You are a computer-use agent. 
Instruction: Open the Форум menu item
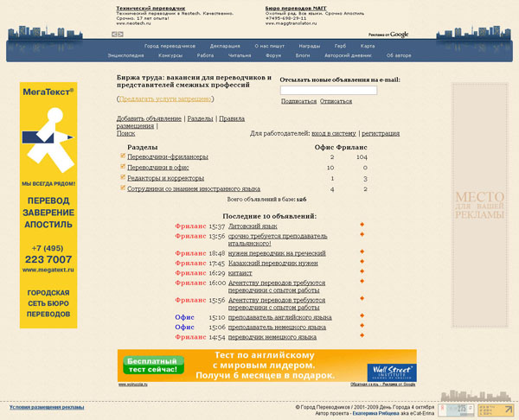point(273,55)
